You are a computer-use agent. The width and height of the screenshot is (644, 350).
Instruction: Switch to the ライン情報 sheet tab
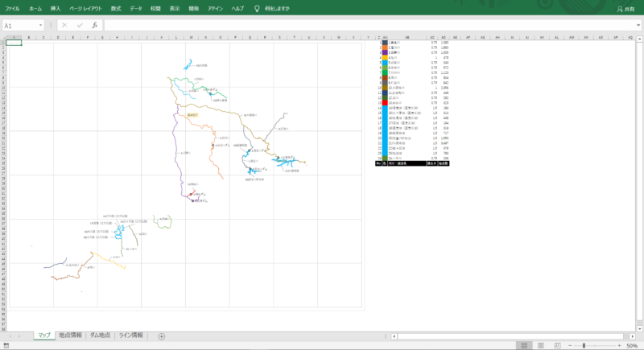(x=130, y=336)
